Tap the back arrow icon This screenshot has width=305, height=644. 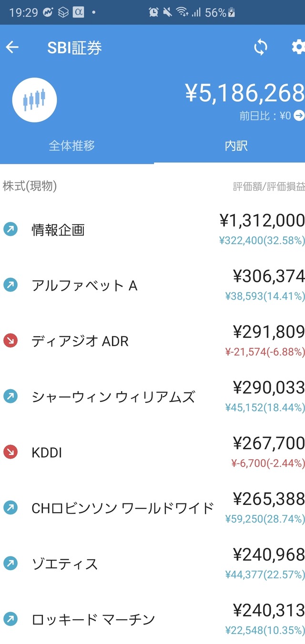pos(12,47)
